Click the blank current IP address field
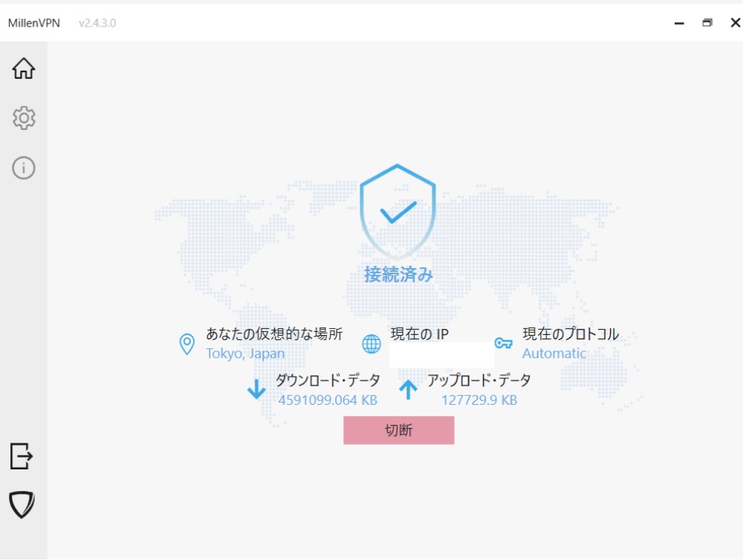Viewport: 743px width, 560px height. [442, 355]
